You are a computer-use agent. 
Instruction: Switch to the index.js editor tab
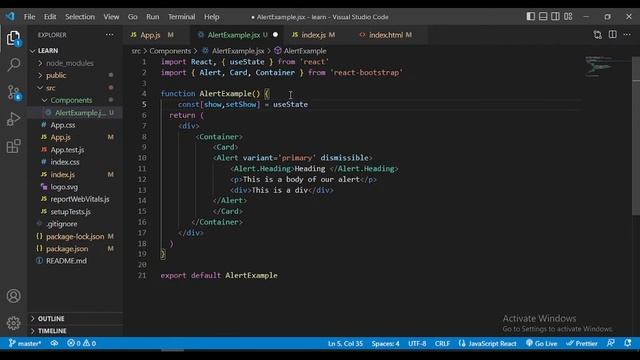pyautogui.click(x=318, y=35)
